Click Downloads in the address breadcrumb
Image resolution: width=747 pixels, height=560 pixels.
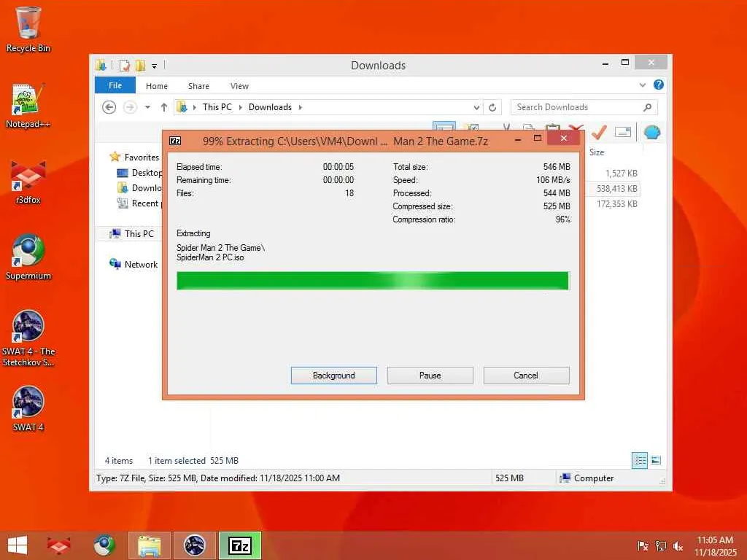pyautogui.click(x=270, y=107)
